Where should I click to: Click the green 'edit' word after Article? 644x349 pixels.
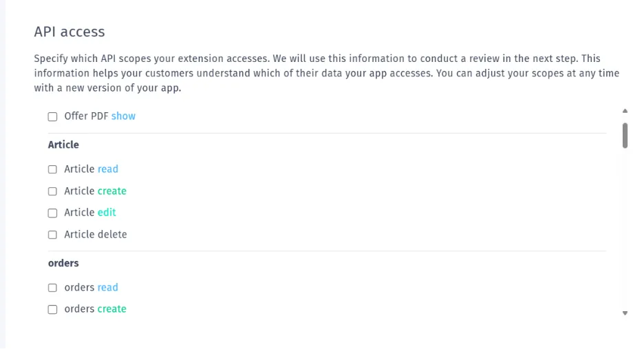click(x=107, y=213)
